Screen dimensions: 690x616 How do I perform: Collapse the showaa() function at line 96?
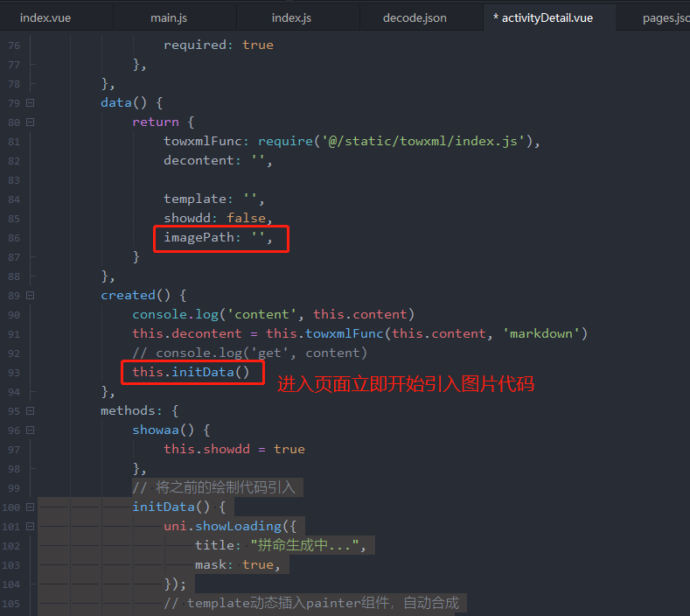click(x=30, y=430)
